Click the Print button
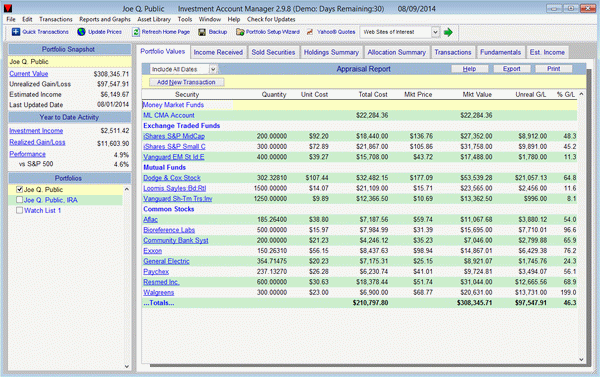 point(553,69)
